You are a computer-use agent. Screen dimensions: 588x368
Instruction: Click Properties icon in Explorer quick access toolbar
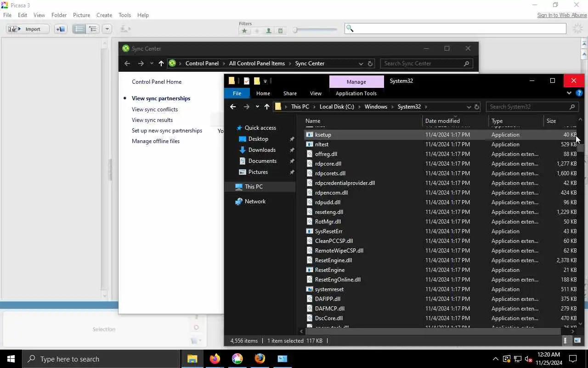[247, 81]
